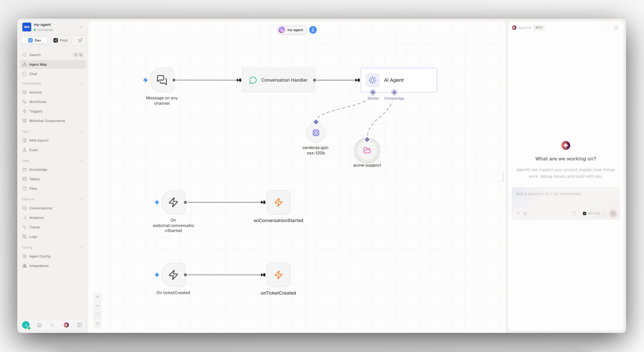Open Workflows in sidebar
The width and height of the screenshot is (644, 352).
(x=53, y=102)
